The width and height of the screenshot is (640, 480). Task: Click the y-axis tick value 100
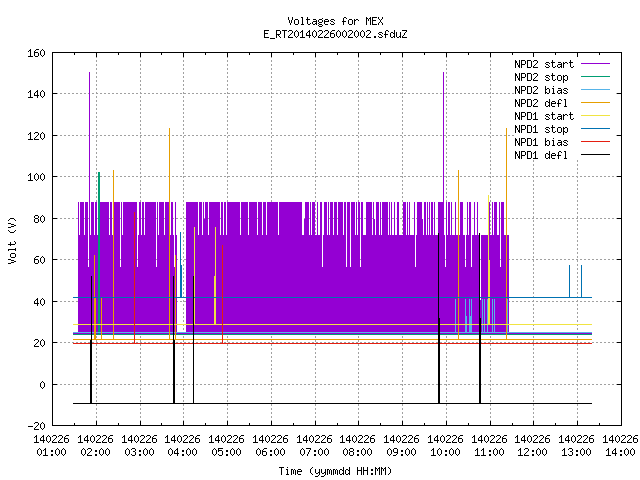tap(36, 177)
